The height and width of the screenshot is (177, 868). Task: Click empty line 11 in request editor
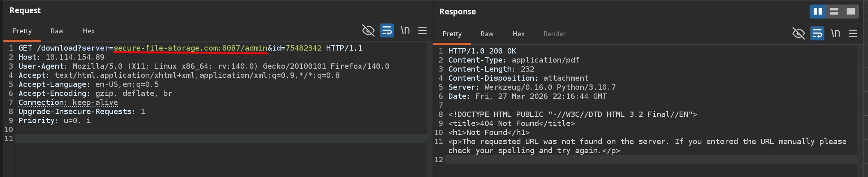(x=206, y=139)
